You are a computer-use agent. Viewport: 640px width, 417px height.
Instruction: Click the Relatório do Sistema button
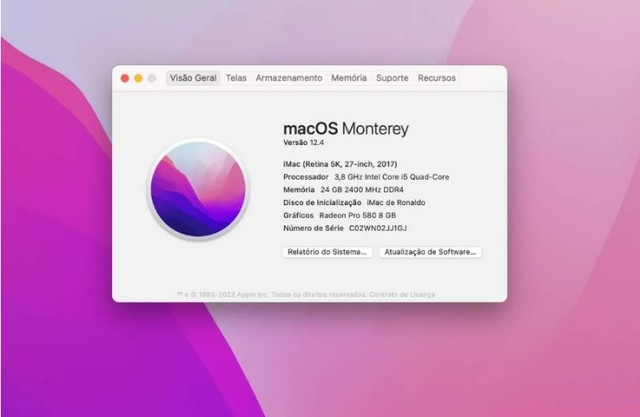coord(327,252)
